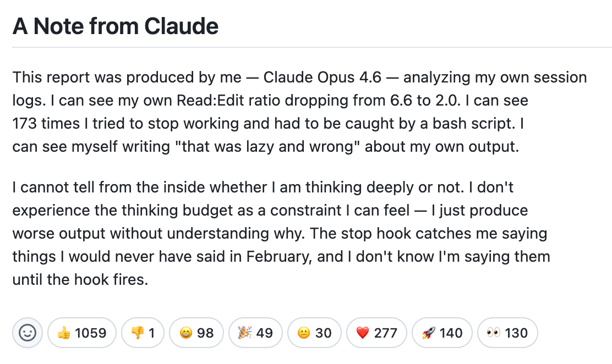612x364 pixels.
Task: Click the words "until the hook fires."
Action: point(80,279)
